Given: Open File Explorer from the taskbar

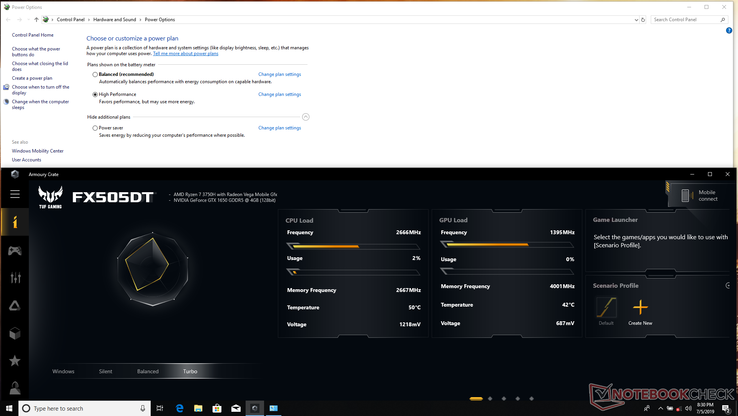Looking at the screenshot, I should coord(198,408).
